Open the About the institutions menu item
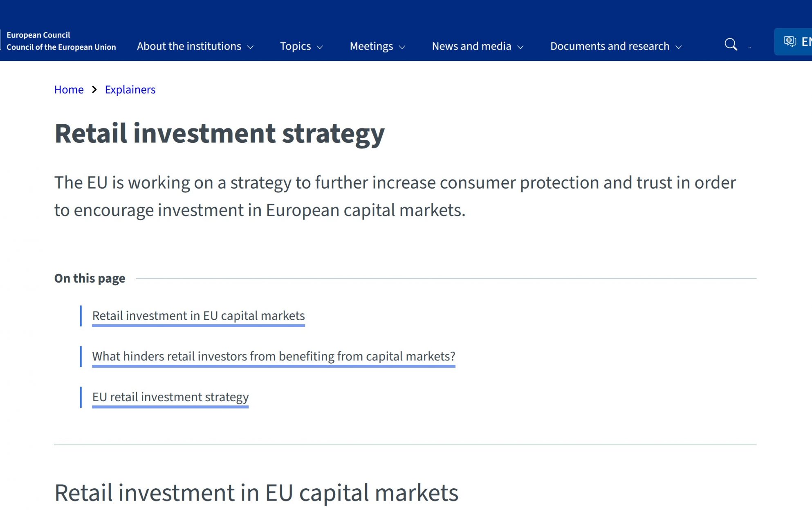 188,46
